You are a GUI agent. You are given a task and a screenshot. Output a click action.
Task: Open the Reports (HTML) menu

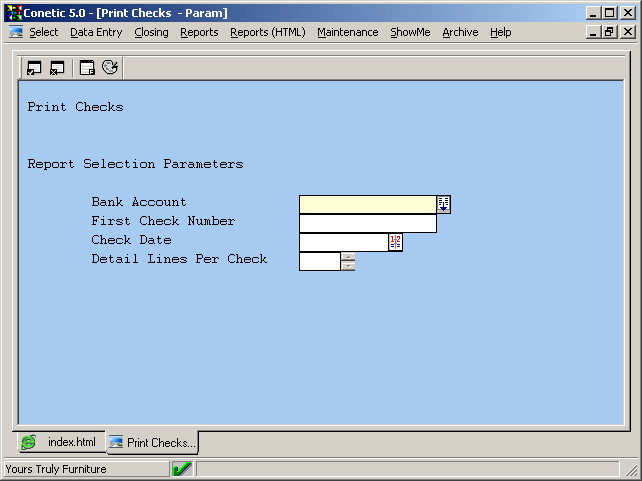(267, 32)
